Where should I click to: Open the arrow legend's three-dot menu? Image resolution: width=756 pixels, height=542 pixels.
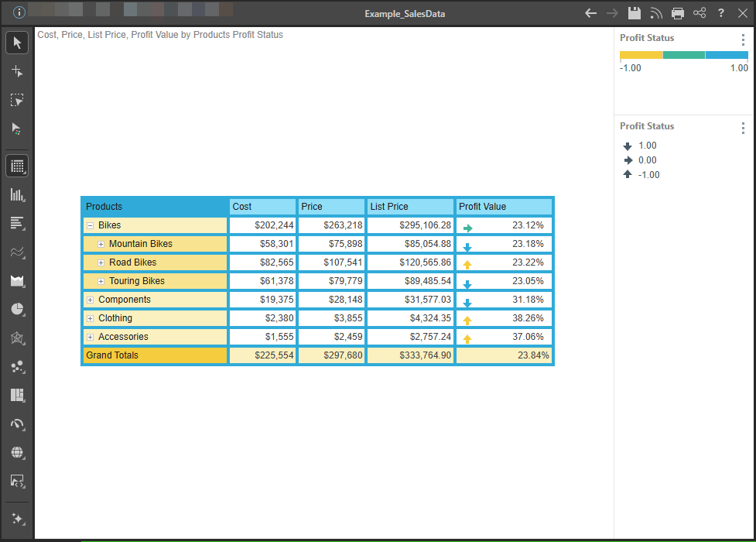[743, 129]
